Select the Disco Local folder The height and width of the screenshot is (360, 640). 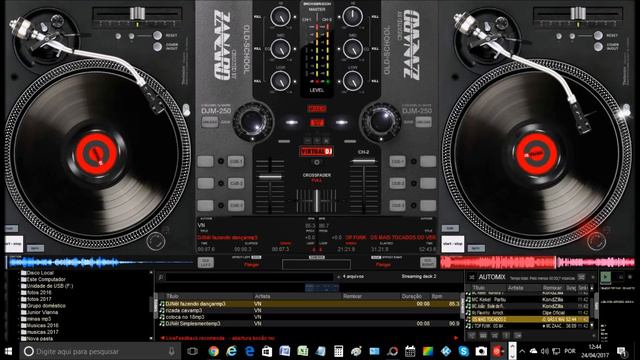[37, 273]
